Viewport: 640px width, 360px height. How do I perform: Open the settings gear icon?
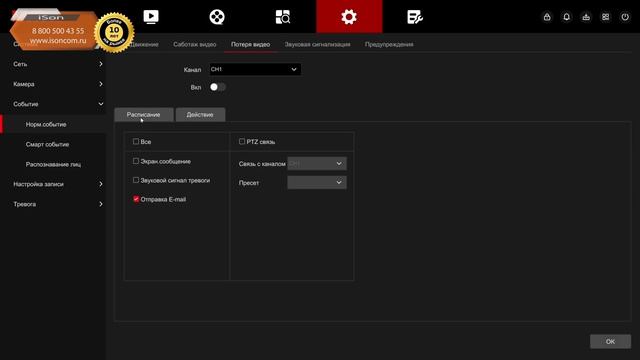point(349,17)
